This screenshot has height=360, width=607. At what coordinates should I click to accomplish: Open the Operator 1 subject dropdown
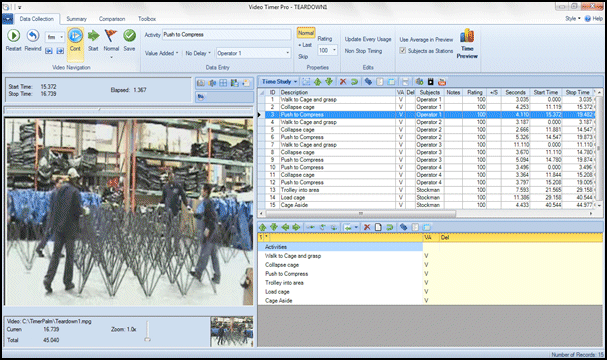click(254, 53)
